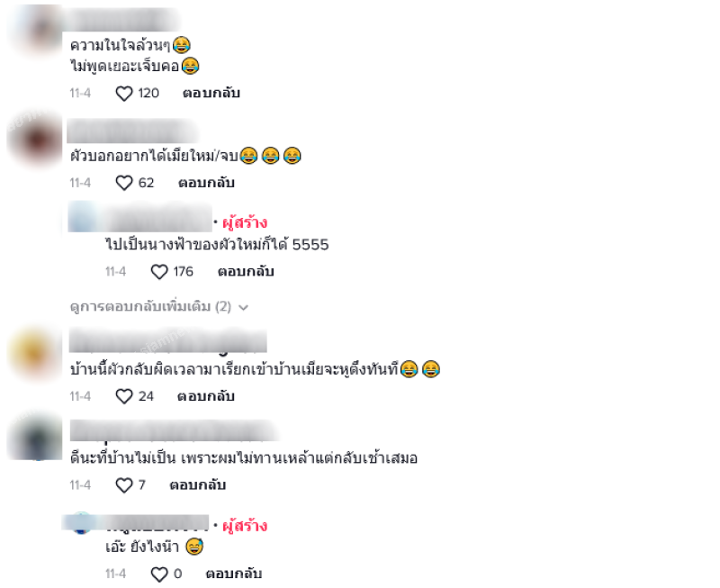Like the creator reply with 0 likes
The image size is (720, 588).
tap(159, 574)
